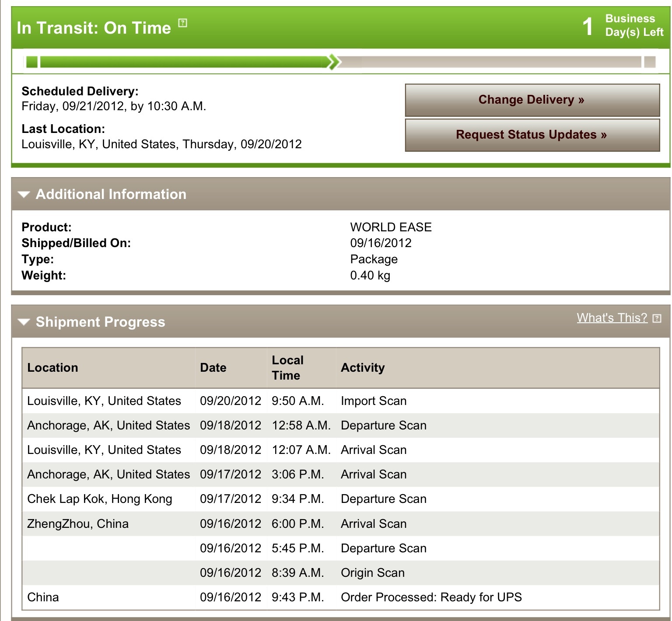Click the green progress bar chevron marker
672x621 pixels.
point(334,62)
